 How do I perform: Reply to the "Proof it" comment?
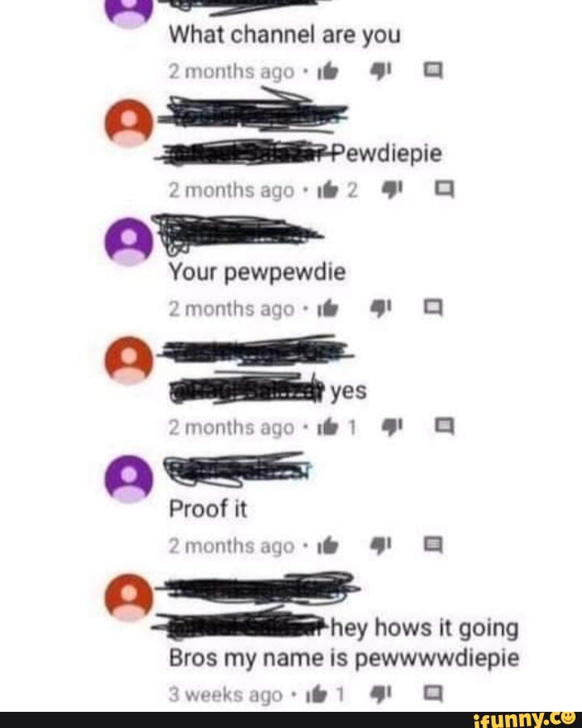(433, 545)
